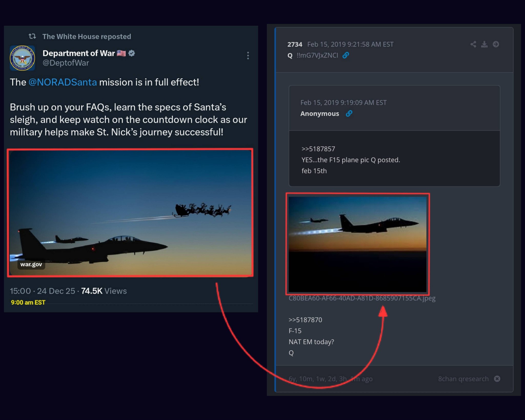Open the F-15 sunset jpeg thumbnail

357,244
